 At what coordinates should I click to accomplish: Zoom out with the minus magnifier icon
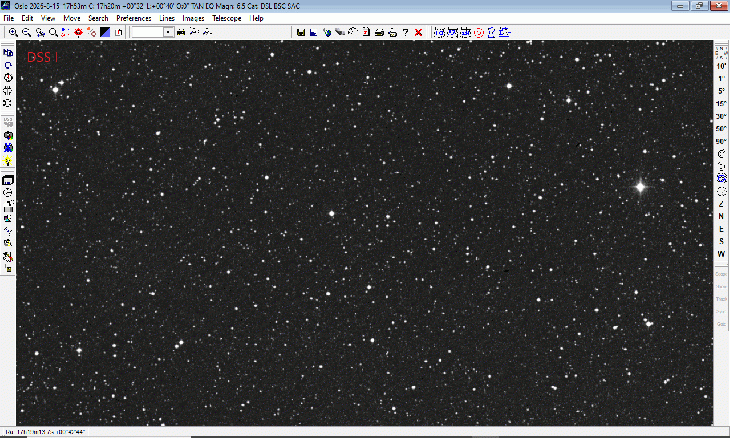pos(26,32)
